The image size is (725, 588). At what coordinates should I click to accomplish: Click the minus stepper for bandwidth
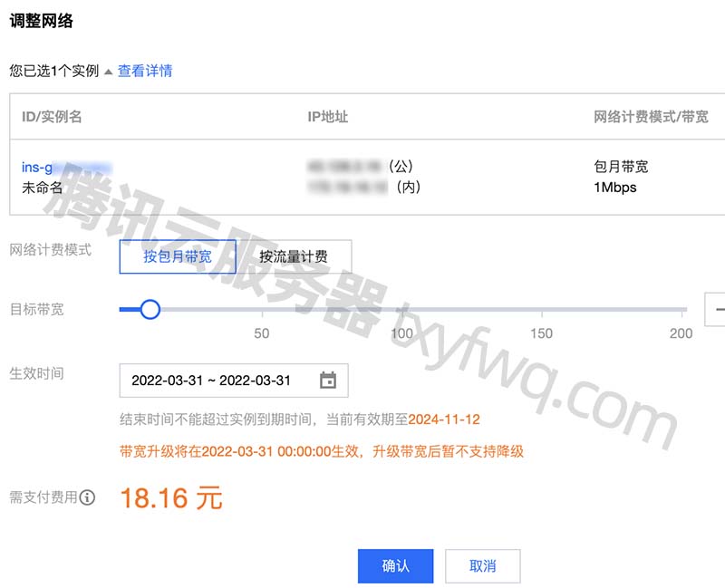pyautogui.click(x=717, y=309)
